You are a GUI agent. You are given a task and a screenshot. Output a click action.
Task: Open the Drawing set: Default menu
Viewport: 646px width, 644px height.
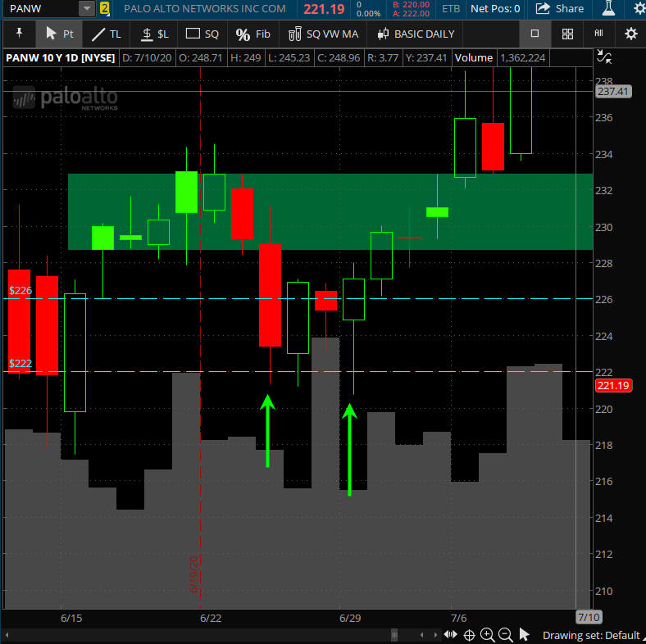click(591, 635)
